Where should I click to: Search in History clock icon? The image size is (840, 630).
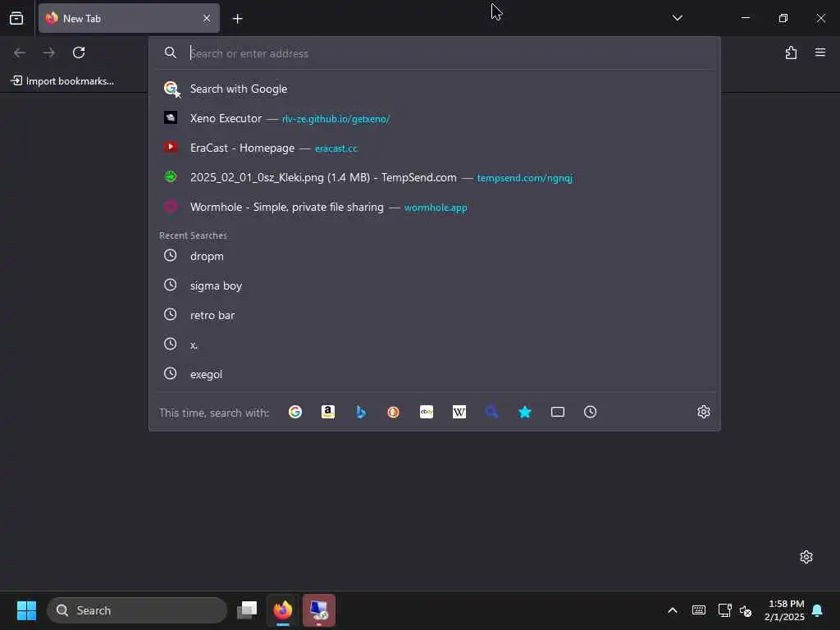(x=591, y=412)
